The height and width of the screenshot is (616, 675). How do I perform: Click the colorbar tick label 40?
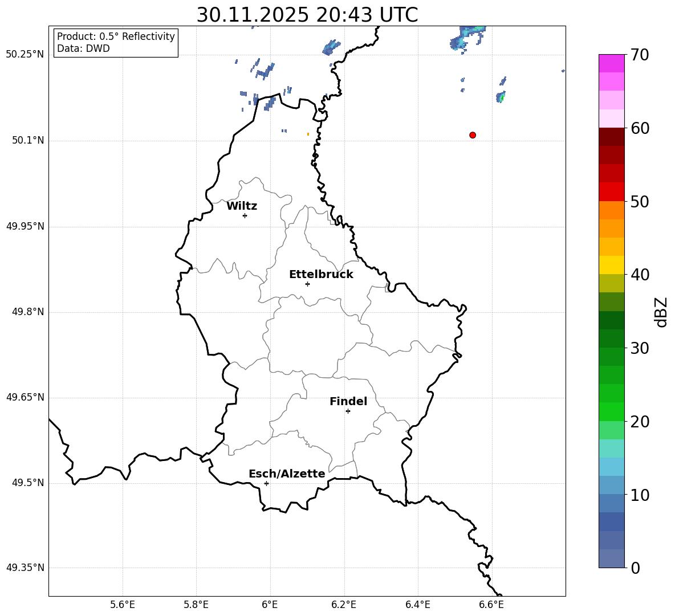point(640,275)
